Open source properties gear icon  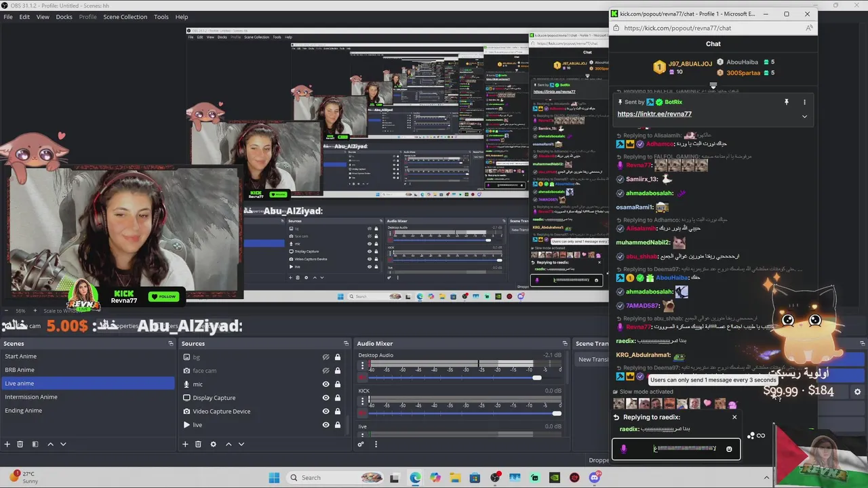pyautogui.click(x=213, y=444)
